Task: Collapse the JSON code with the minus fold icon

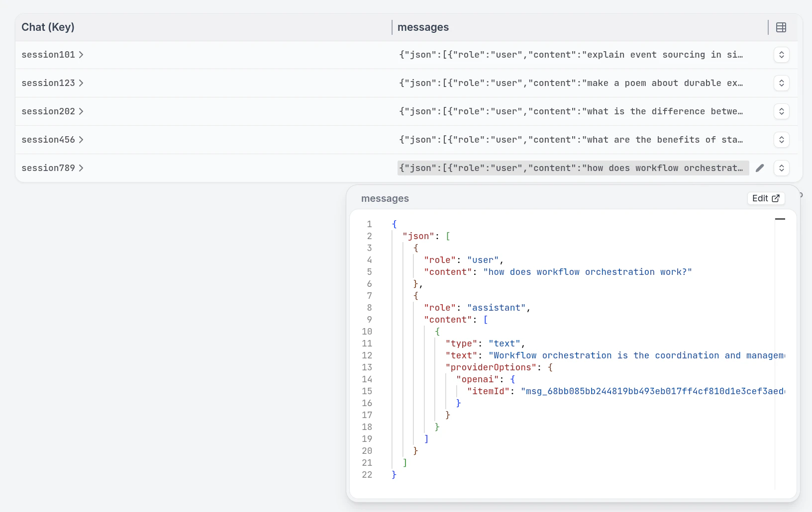Action: pos(780,219)
